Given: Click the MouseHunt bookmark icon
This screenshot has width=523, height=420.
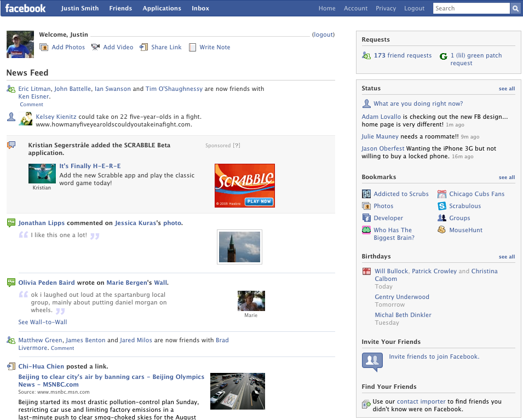Looking at the screenshot, I should tap(441, 229).
